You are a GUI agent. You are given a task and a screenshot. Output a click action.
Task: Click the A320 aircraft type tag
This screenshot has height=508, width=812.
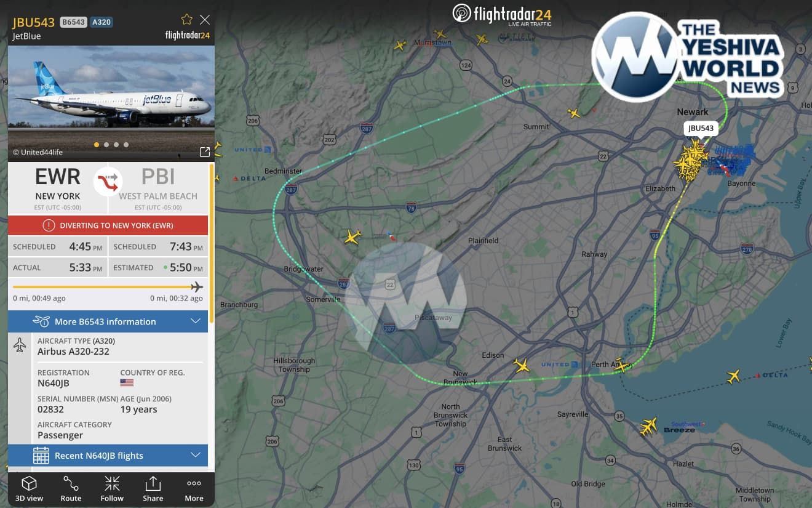click(101, 22)
